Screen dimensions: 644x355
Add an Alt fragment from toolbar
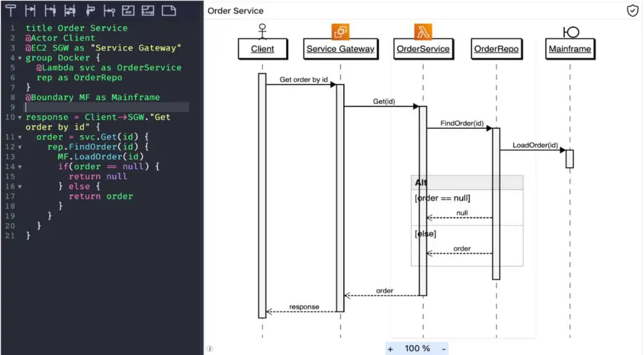pyautogui.click(x=128, y=11)
